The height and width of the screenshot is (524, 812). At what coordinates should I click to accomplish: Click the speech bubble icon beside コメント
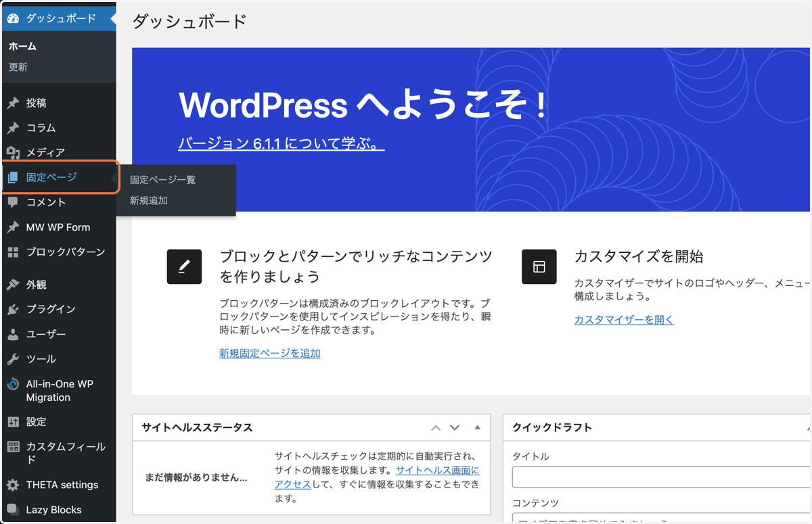(13, 202)
